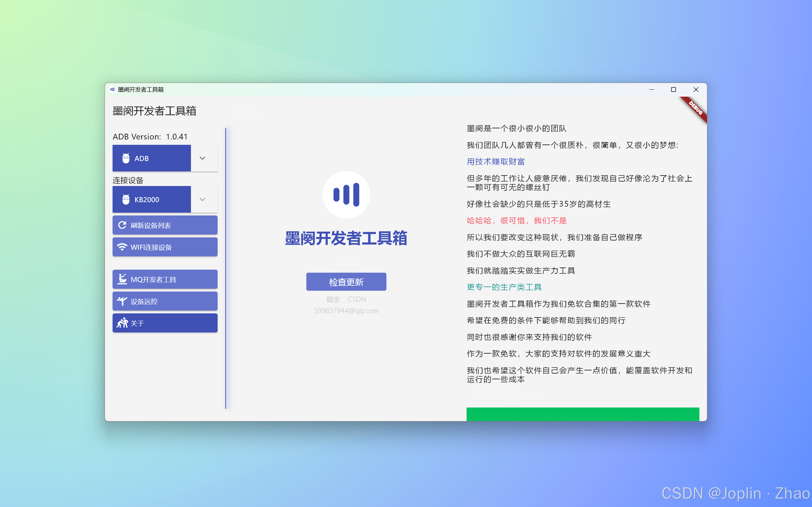Maximize the 墨阕开发者工具箱 window

coord(673,90)
